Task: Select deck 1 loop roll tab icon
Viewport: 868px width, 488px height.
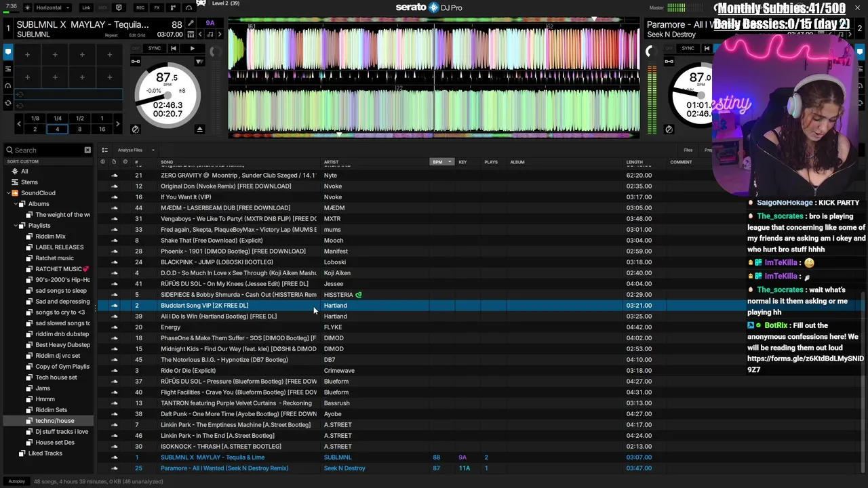Action: tap(8, 103)
